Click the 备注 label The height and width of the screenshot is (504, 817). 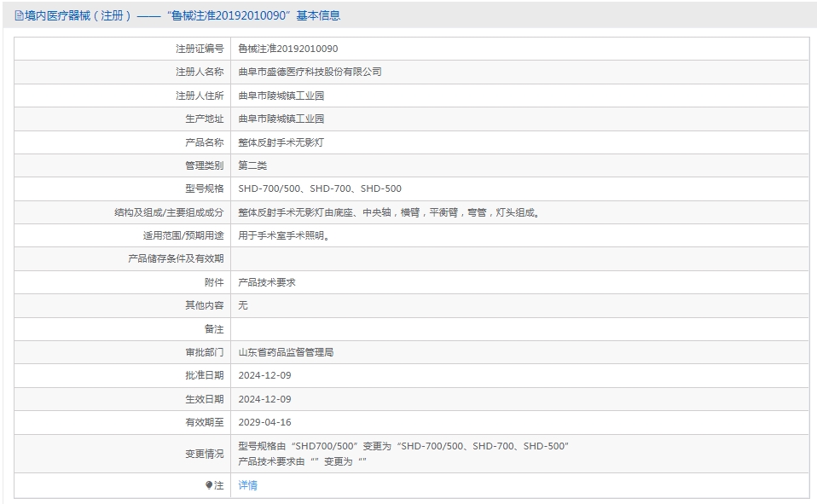(x=214, y=329)
